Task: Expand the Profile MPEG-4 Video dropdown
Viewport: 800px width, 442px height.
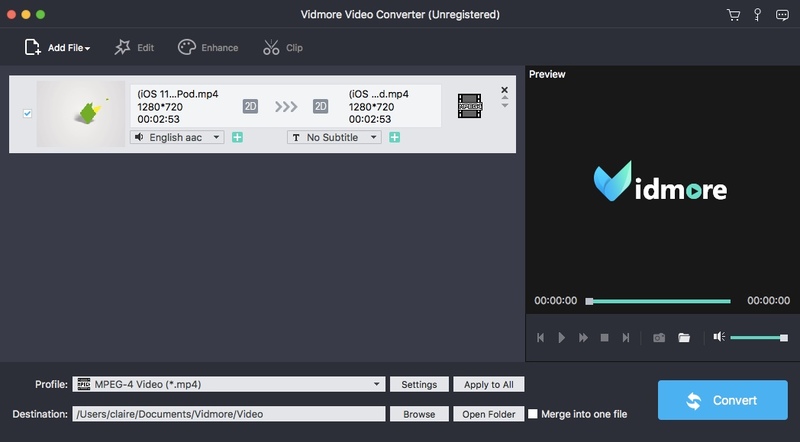Action: [x=377, y=384]
